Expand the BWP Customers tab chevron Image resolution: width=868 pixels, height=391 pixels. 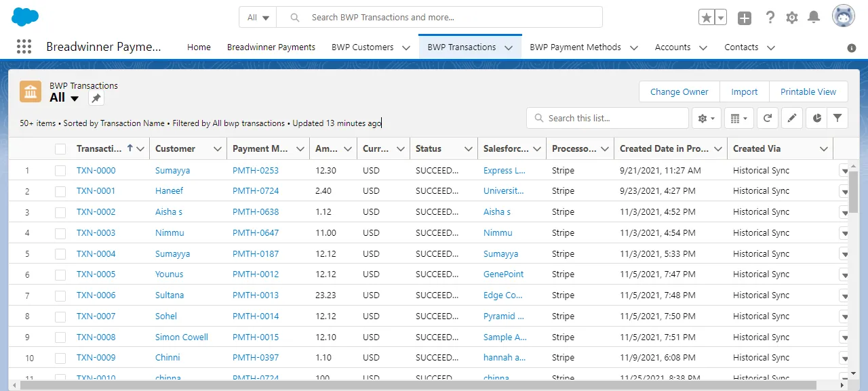click(406, 47)
